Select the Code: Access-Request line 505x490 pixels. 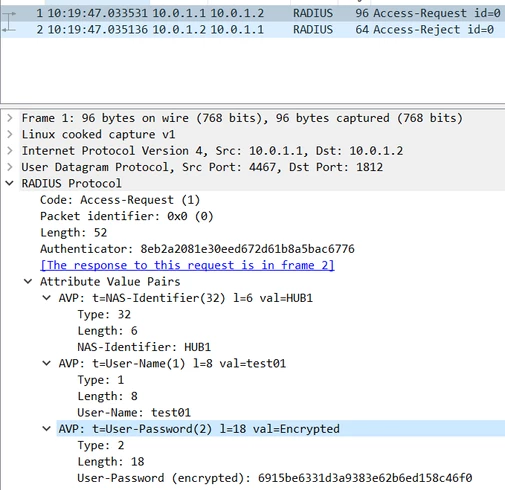click(120, 200)
